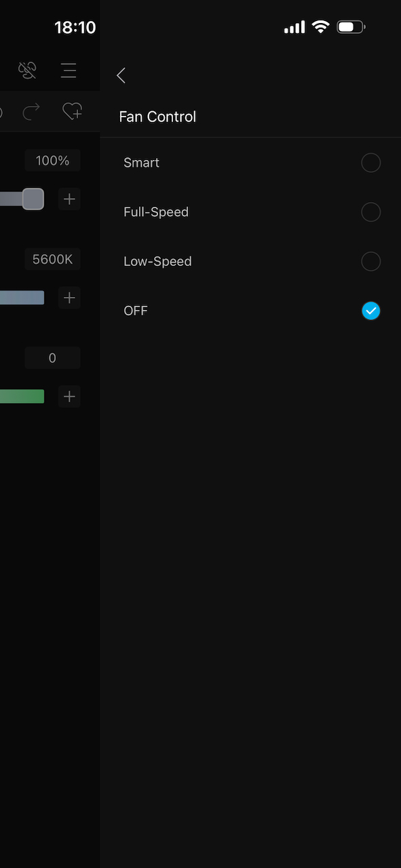The image size is (401, 868).
Task: Edit the 100% brightness value
Action: click(x=52, y=160)
